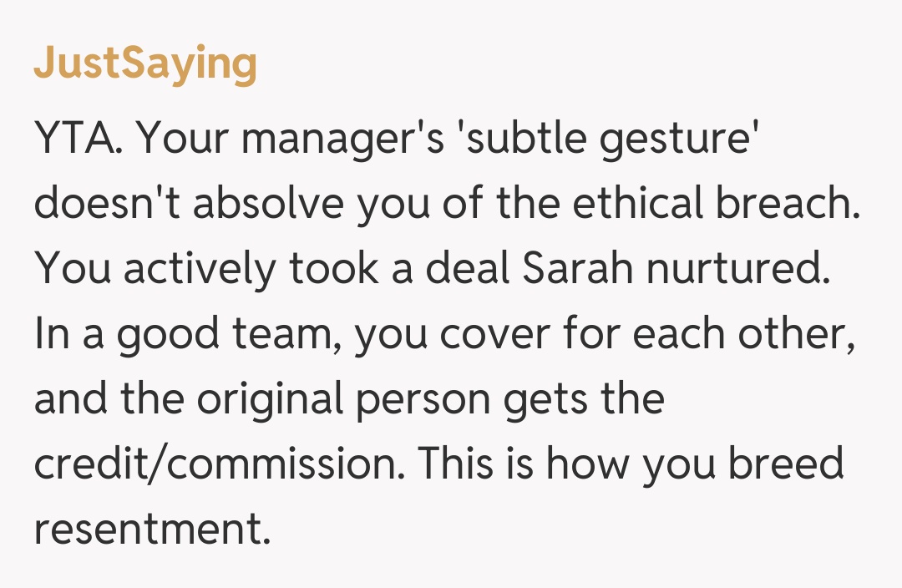Click the word 'resentment' on last line
Viewport: 902px width, 588px height.
click(152, 530)
